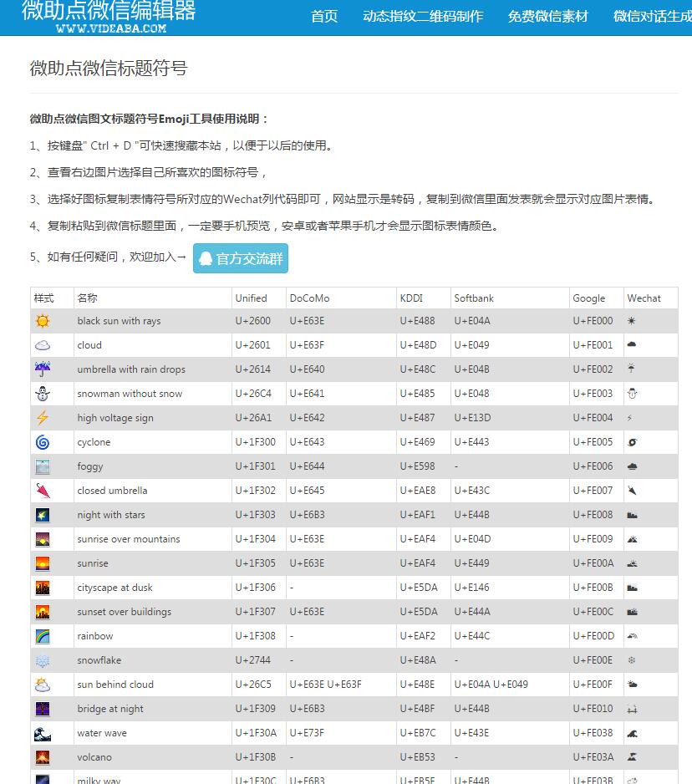Click the U+E640 DoCoMo code
692x784 pixels.
point(307,369)
